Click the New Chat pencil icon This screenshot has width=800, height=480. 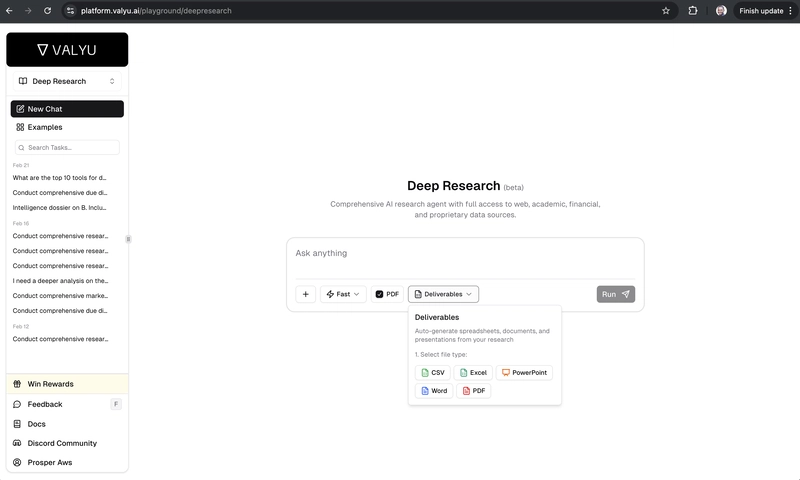click(20, 109)
